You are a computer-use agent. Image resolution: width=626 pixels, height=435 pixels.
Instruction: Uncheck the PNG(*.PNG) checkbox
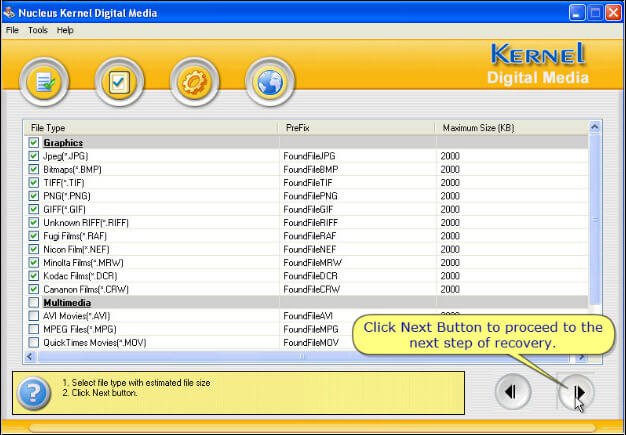pyautogui.click(x=34, y=196)
